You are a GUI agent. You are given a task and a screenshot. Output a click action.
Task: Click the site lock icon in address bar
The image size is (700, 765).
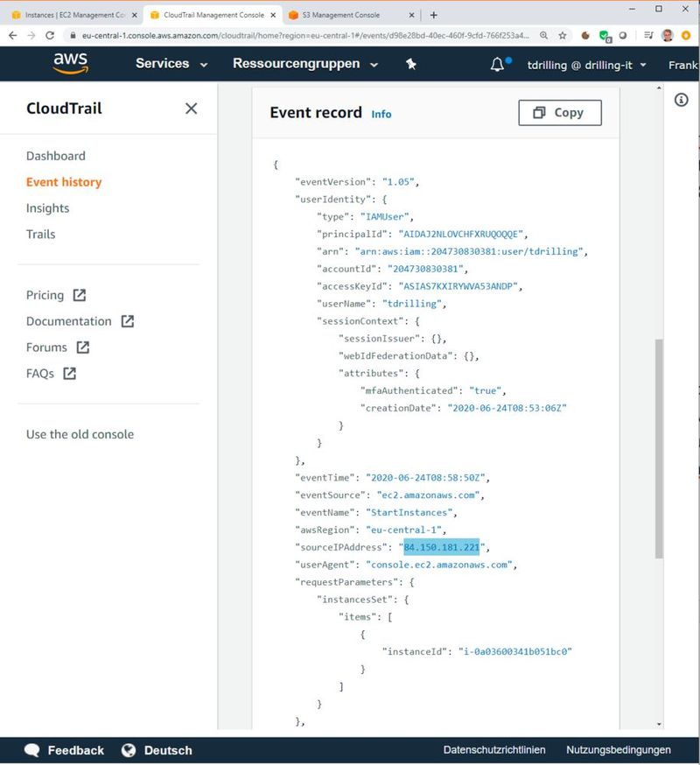coord(73,36)
